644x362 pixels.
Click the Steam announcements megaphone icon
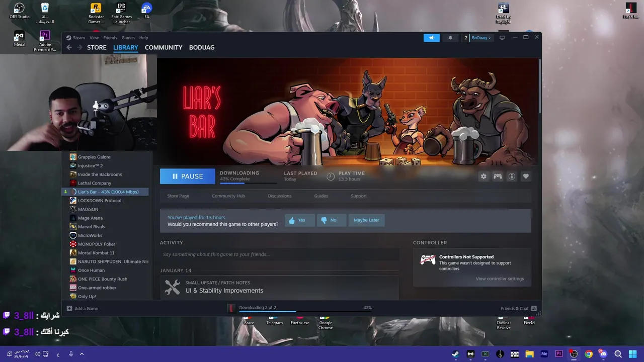point(431,38)
